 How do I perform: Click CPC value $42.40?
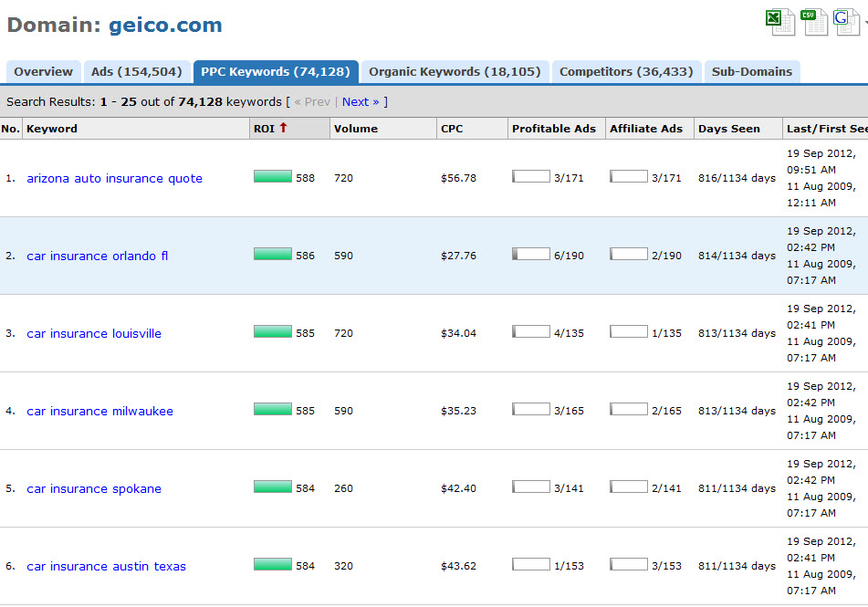[x=458, y=488]
